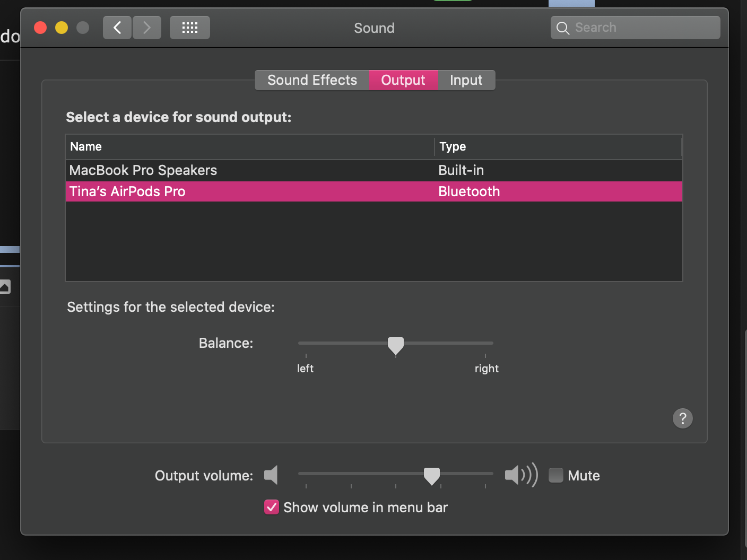Viewport: 747px width, 560px height.
Task: Click the low volume speaker icon
Action: pyautogui.click(x=271, y=475)
